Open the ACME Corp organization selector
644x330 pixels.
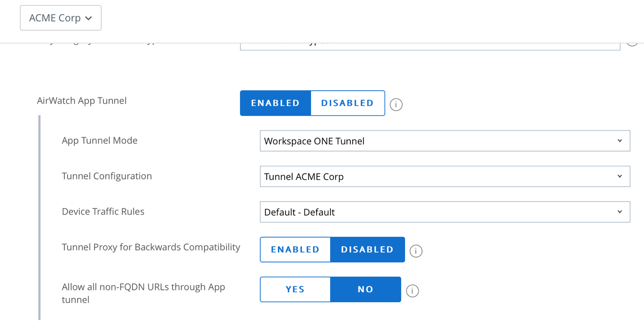[60, 18]
